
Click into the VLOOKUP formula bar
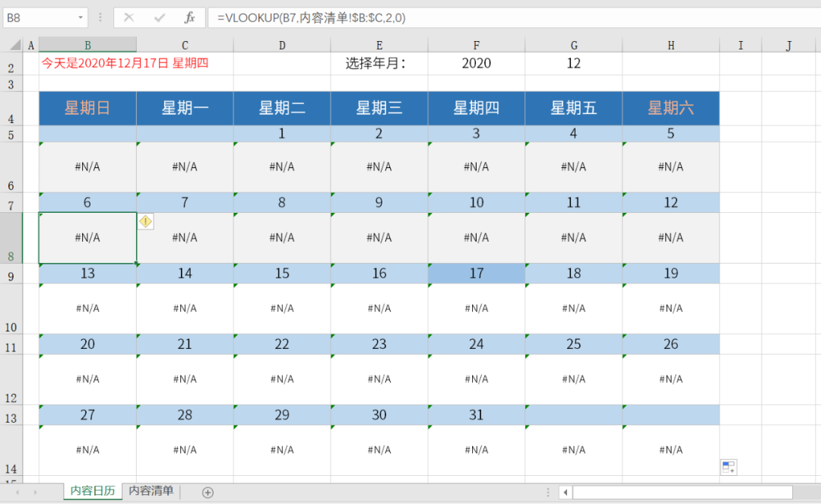513,17
